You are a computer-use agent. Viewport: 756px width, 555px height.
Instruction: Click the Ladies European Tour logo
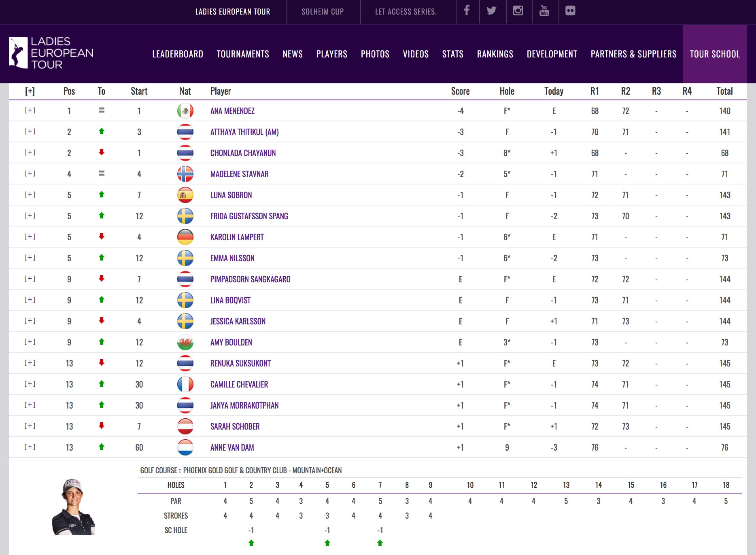pyautogui.click(x=51, y=53)
